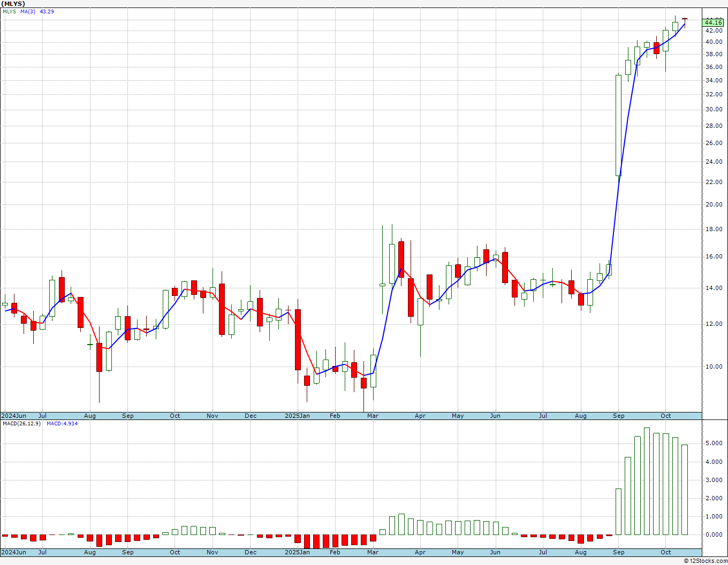Click the 20.00 price axis label
The height and width of the screenshot is (565, 728).
(x=714, y=204)
